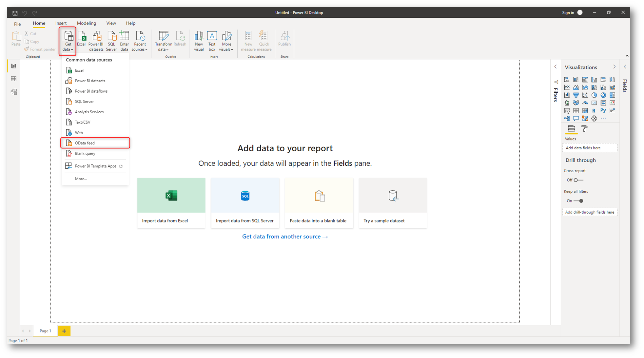
Task: Choose the funnel chart visual
Action: [576, 95]
